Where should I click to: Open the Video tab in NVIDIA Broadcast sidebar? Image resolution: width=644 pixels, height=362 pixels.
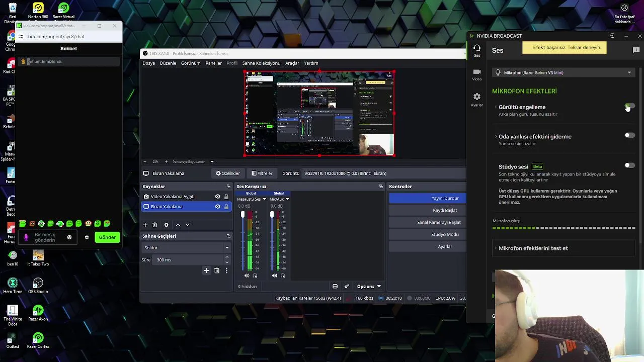pyautogui.click(x=476, y=74)
